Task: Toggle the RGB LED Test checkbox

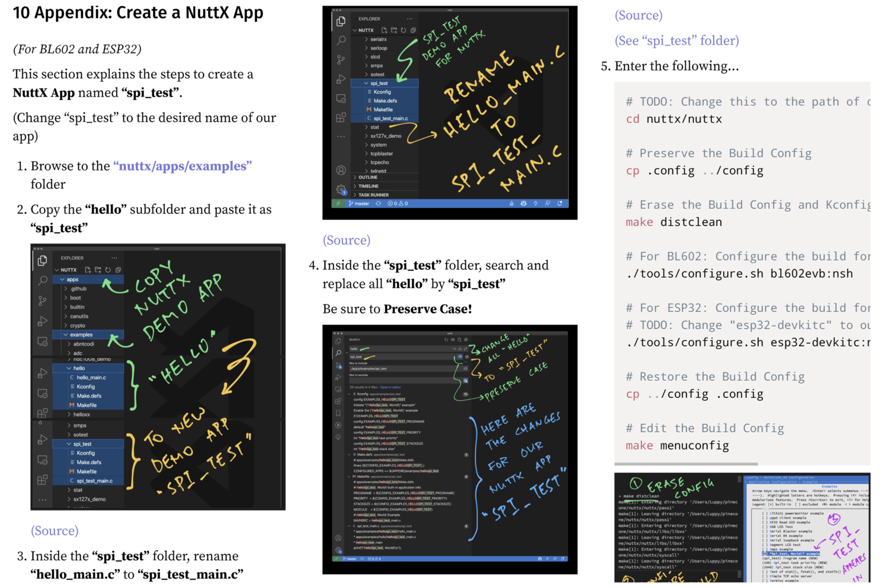Action: point(765,527)
